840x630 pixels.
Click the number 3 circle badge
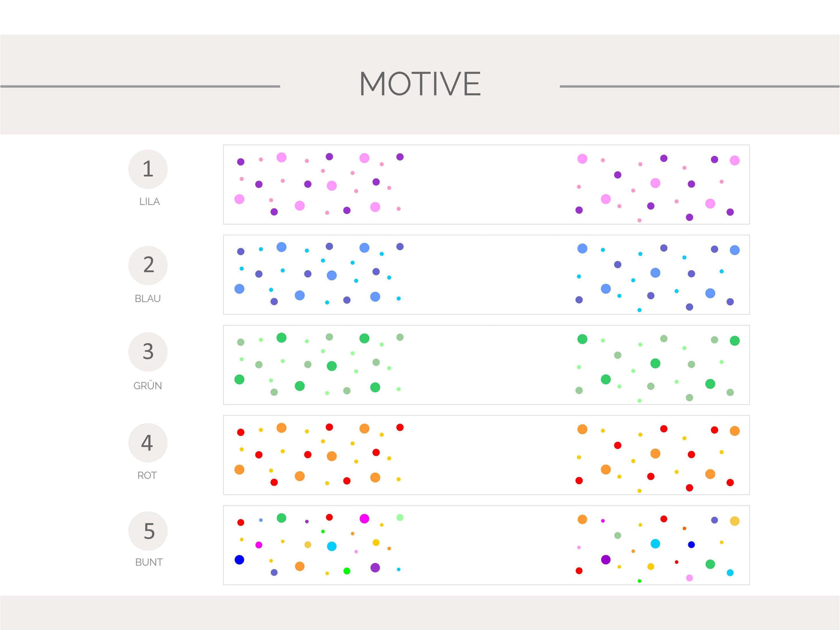point(148,352)
